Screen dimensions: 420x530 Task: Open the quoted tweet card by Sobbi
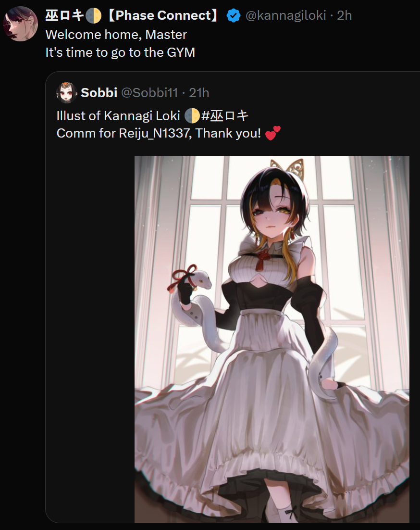[x=233, y=297]
